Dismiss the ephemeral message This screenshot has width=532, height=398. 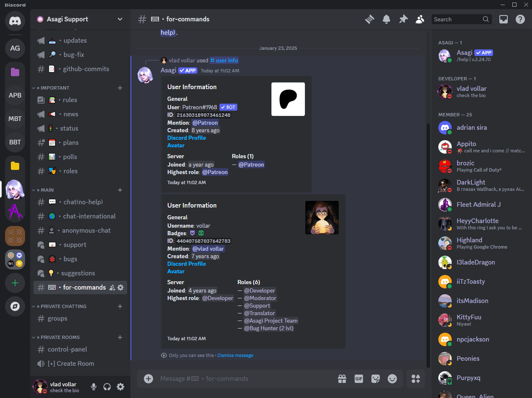pos(235,355)
